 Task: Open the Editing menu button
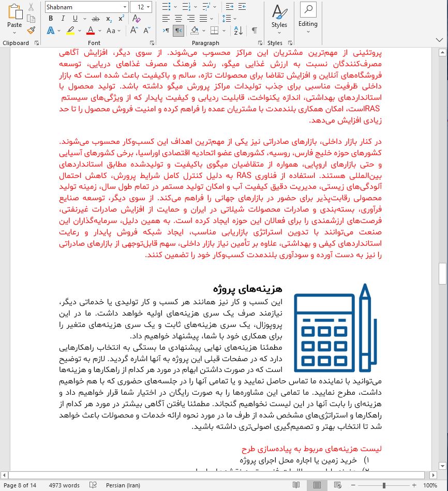click(308, 19)
